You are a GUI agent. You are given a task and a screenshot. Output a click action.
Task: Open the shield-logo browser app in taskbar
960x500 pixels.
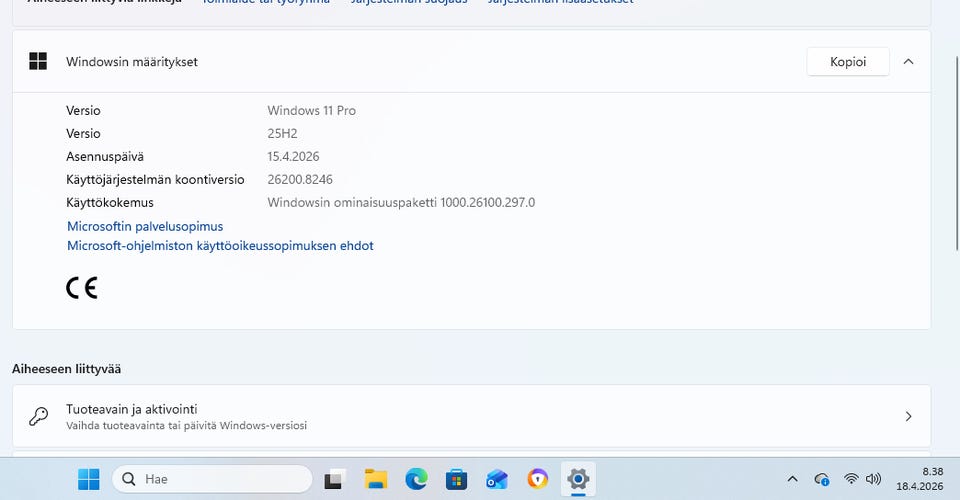pyautogui.click(x=538, y=479)
